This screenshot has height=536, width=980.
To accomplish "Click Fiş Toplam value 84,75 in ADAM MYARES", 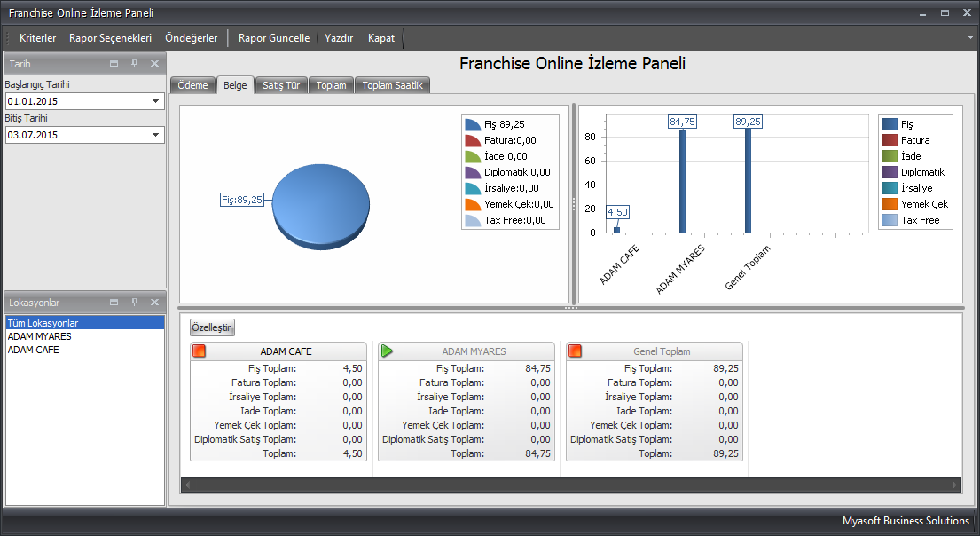I will click(x=538, y=368).
